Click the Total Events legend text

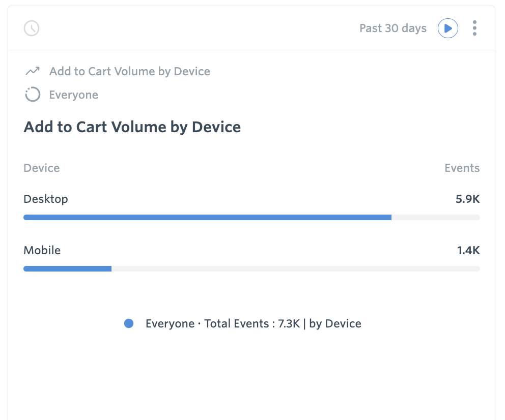click(253, 323)
